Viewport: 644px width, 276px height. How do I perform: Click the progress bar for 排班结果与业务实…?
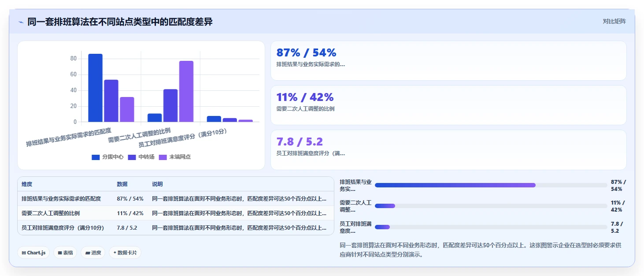pyautogui.click(x=491, y=185)
